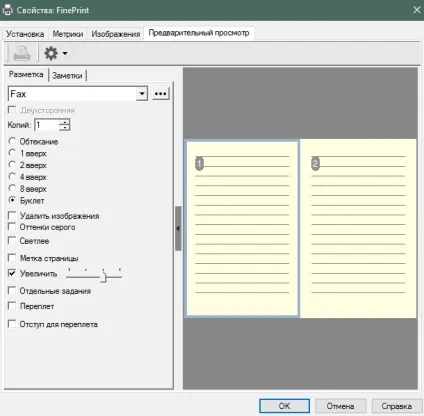Uncheck the Увеличить checkbox
424x416 pixels.
tap(12, 273)
